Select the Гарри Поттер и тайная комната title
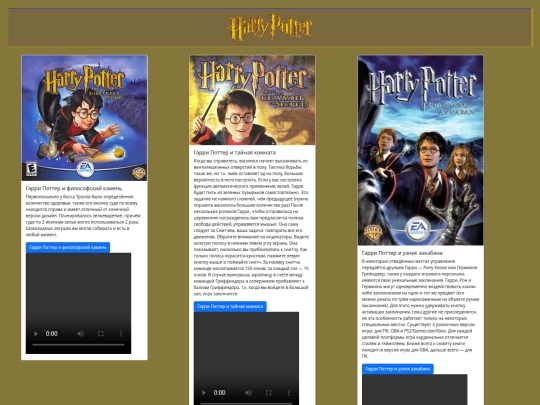Viewport: 540px width, 405px height. click(235, 152)
